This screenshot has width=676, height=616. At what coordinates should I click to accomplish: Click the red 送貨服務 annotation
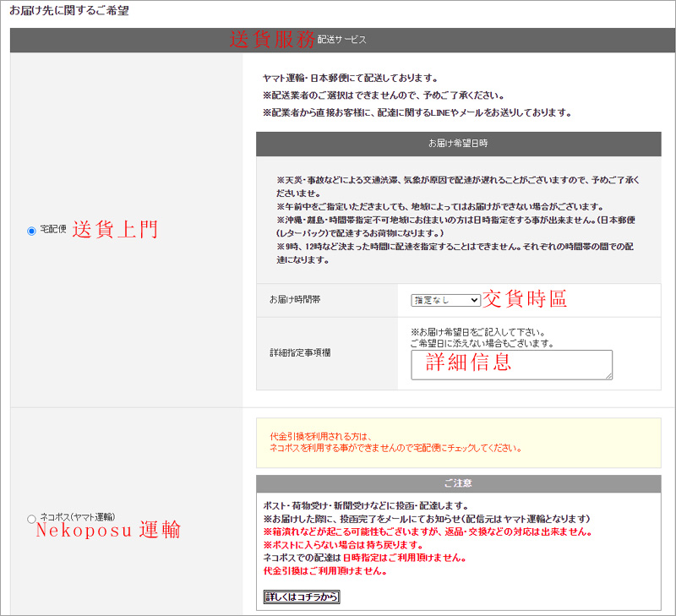[x=272, y=39]
